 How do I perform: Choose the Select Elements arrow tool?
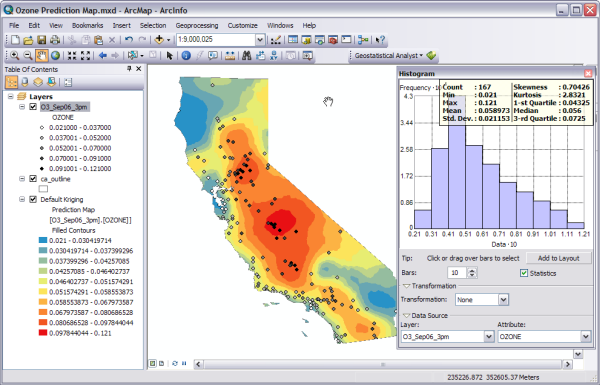pyautogui.click(x=170, y=56)
